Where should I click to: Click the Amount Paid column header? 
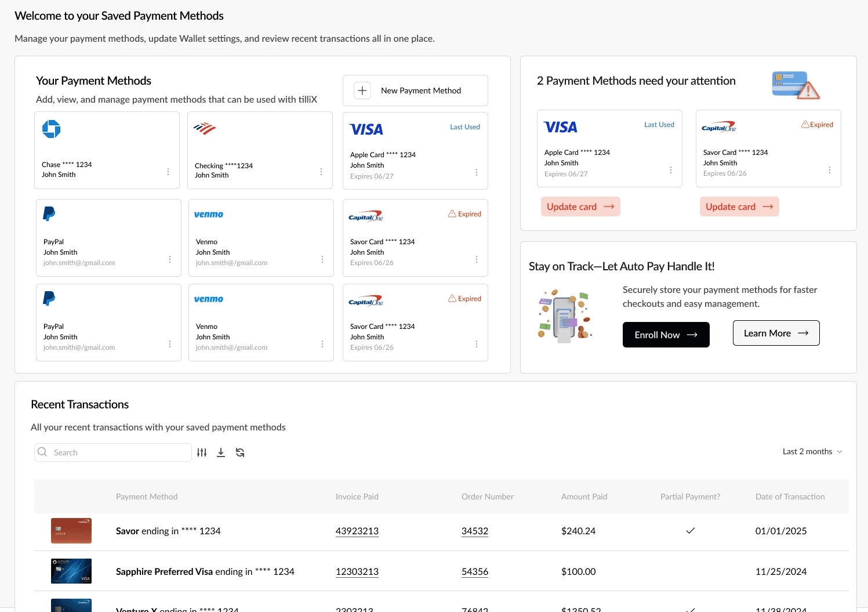point(584,497)
